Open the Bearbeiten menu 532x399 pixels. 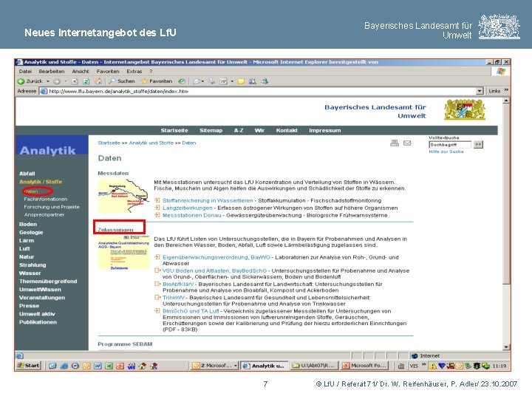coord(52,71)
